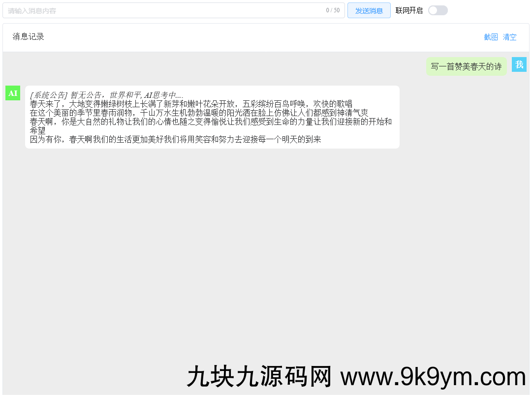Select the 消息记录 header label
The image size is (532, 395).
click(x=28, y=37)
